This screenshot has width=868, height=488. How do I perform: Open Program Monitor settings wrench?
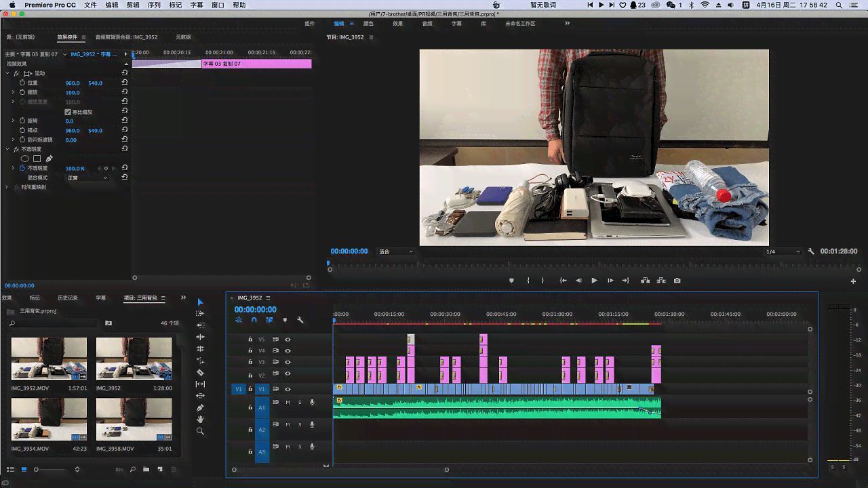811,251
